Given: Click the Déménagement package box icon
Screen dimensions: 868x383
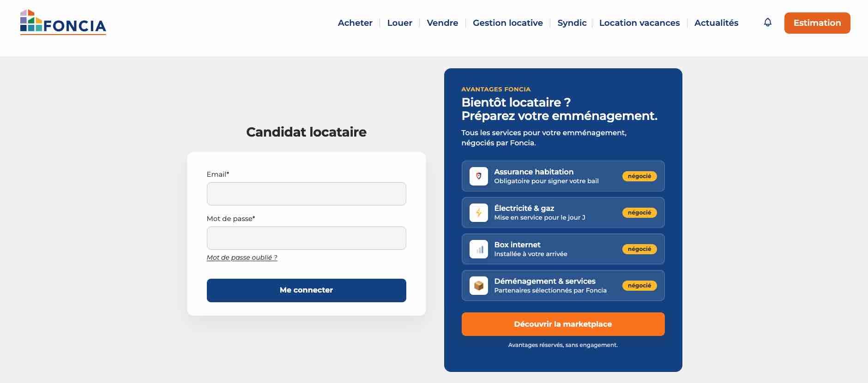Looking at the screenshot, I should point(478,285).
